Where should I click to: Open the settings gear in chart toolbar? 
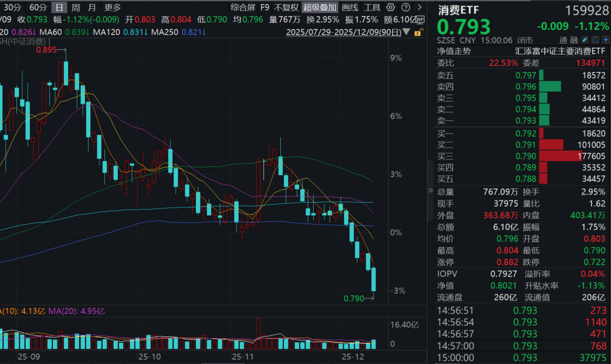(x=391, y=7)
